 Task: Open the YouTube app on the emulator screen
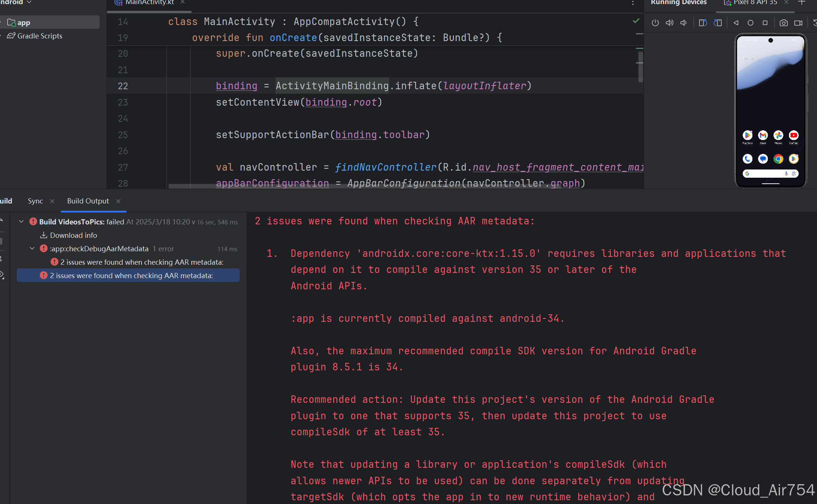793,136
